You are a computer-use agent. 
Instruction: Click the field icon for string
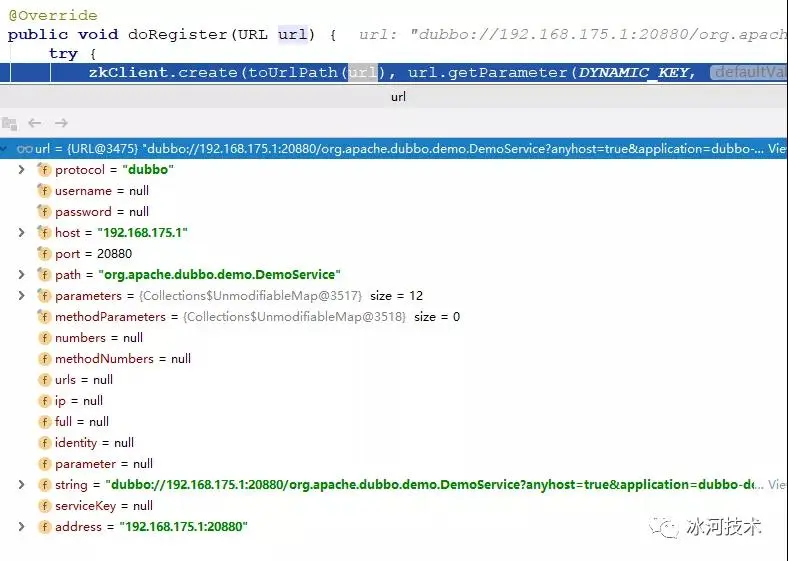[44, 485]
